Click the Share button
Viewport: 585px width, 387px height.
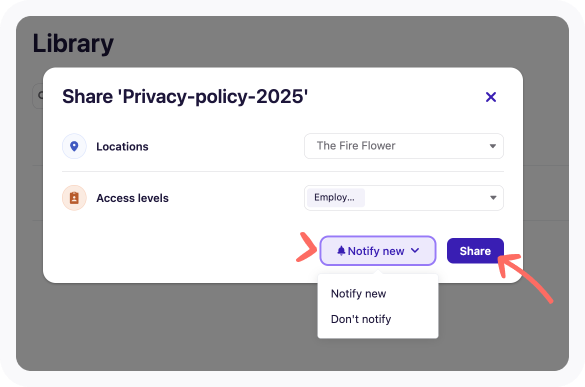pyautogui.click(x=475, y=251)
